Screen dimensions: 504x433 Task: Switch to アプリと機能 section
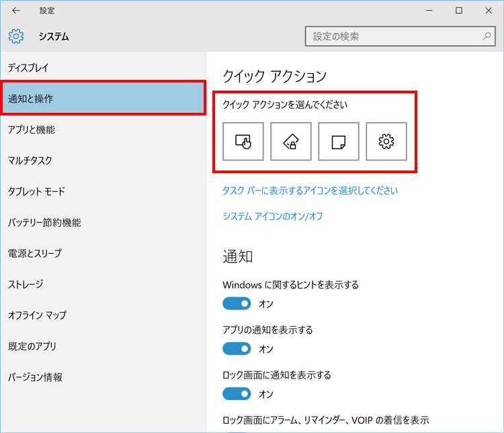(32, 130)
